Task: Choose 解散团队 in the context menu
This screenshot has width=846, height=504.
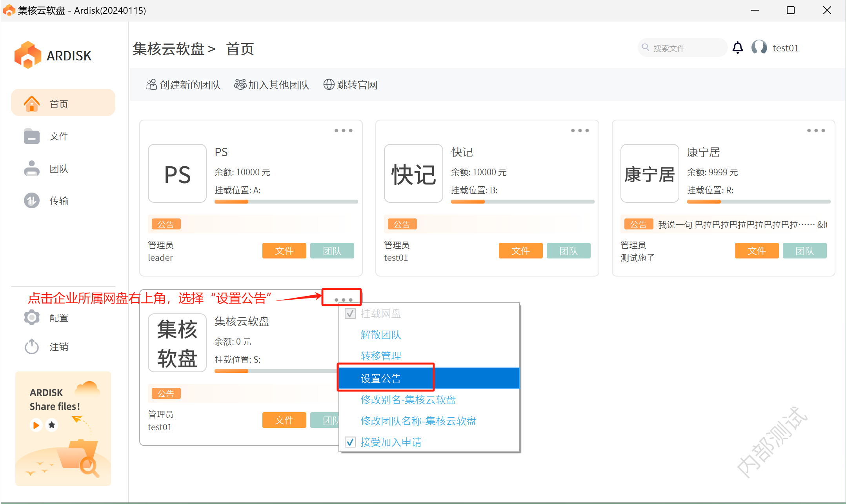Action: (380, 335)
